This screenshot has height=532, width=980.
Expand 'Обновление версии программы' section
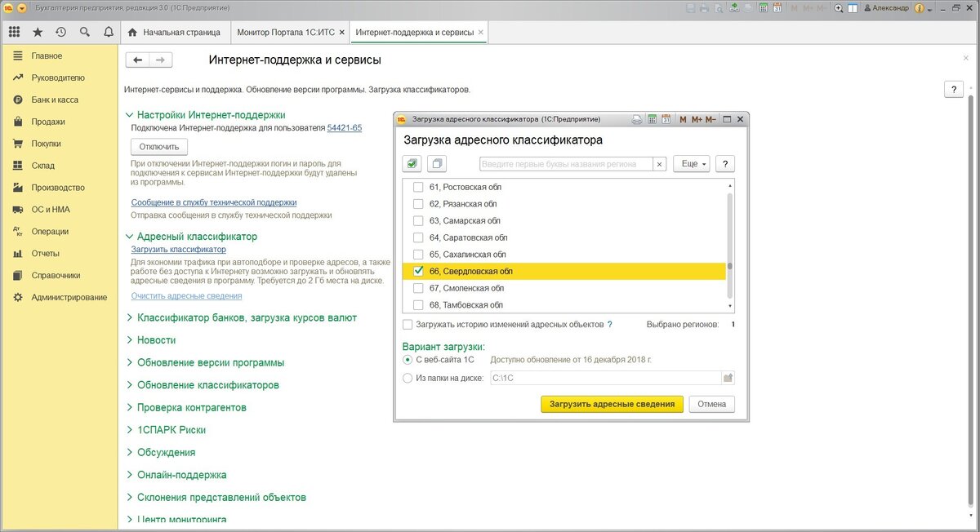pyautogui.click(x=129, y=362)
